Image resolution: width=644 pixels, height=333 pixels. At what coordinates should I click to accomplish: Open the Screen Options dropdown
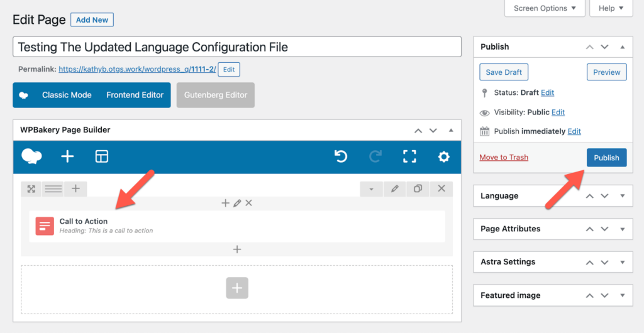pyautogui.click(x=545, y=8)
